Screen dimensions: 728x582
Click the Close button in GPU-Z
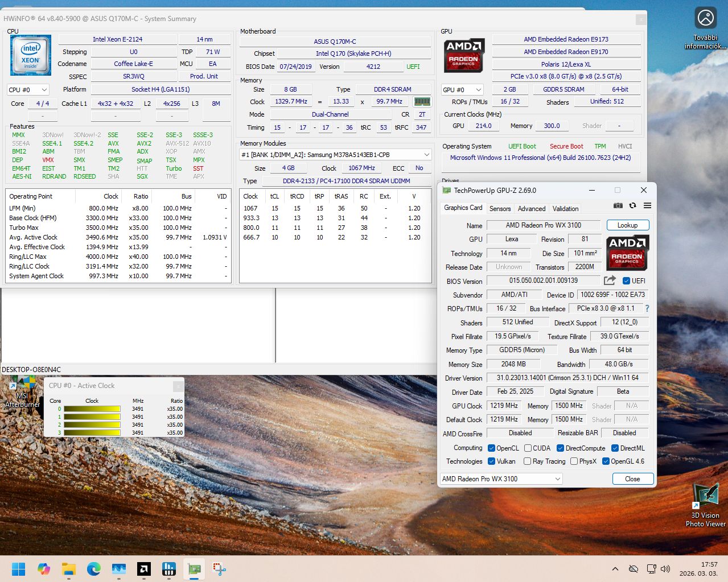pyautogui.click(x=632, y=479)
